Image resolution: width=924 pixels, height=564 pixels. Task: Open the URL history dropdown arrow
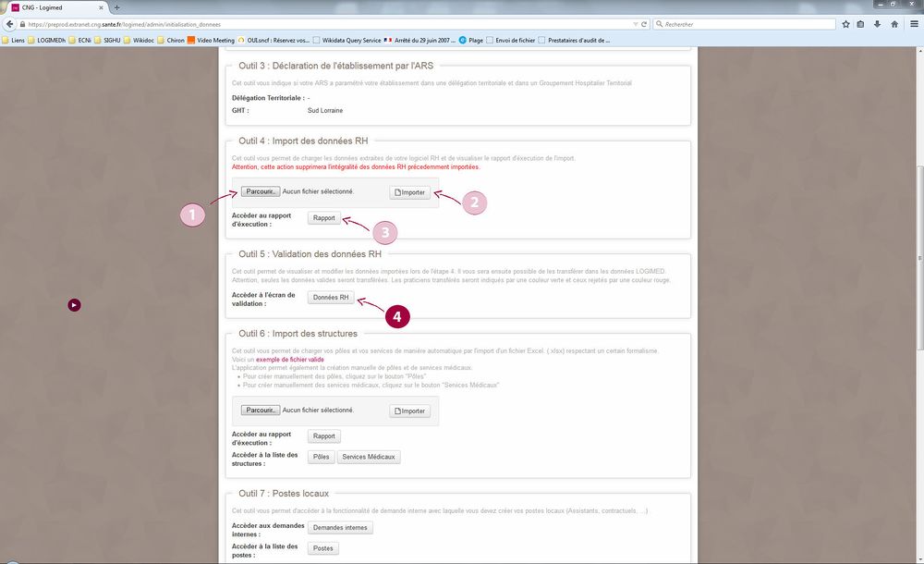pos(636,24)
